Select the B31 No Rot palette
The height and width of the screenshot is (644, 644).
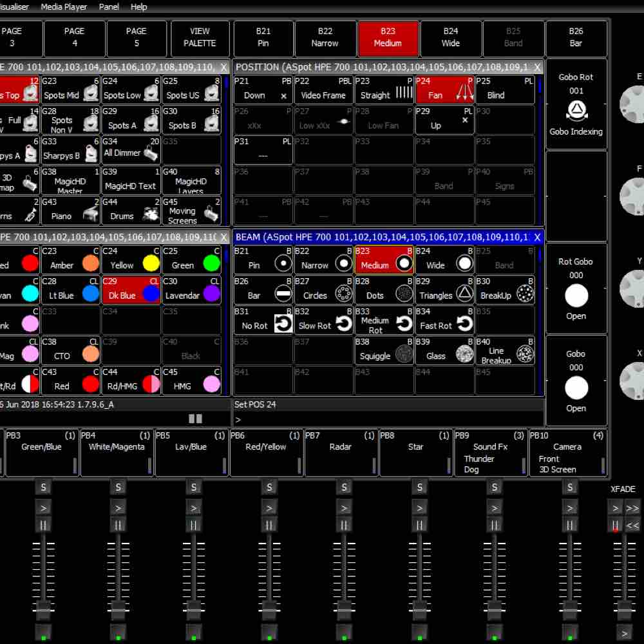pyautogui.click(x=263, y=320)
